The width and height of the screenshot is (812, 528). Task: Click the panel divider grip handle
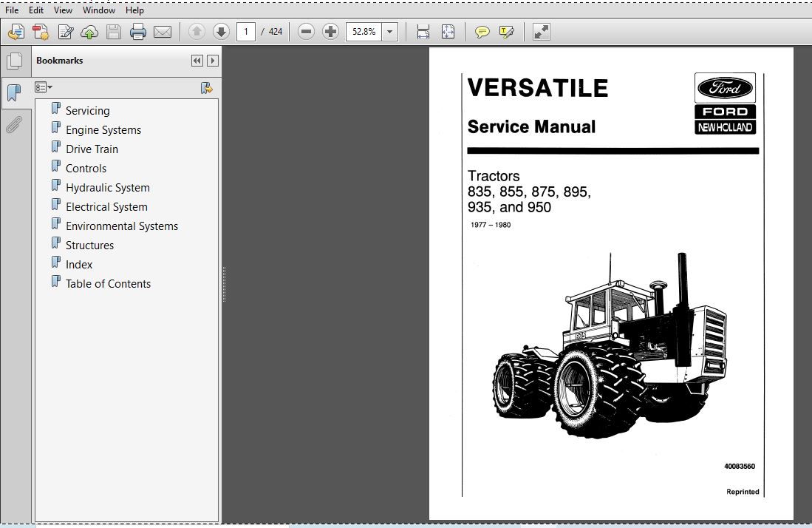224,284
